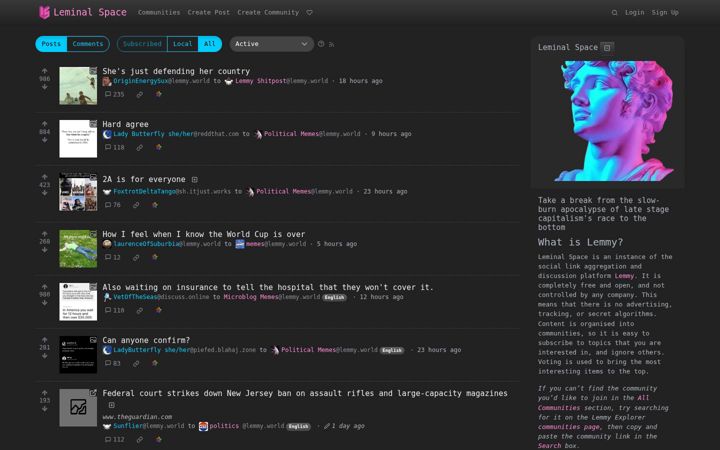Viewport: 720px width, 450px height.
Task: Click the neon statue sidebar banner image
Action: (x=608, y=121)
